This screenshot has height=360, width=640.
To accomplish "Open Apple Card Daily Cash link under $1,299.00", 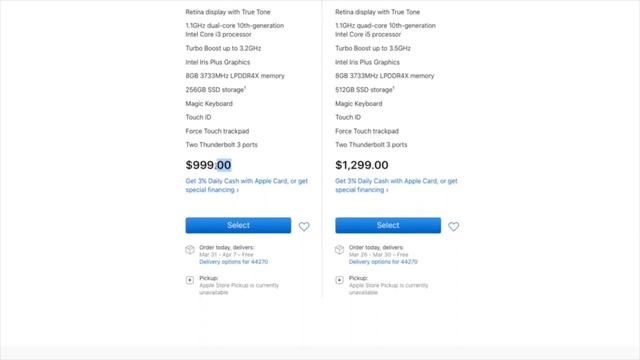I will coord(396,185).
